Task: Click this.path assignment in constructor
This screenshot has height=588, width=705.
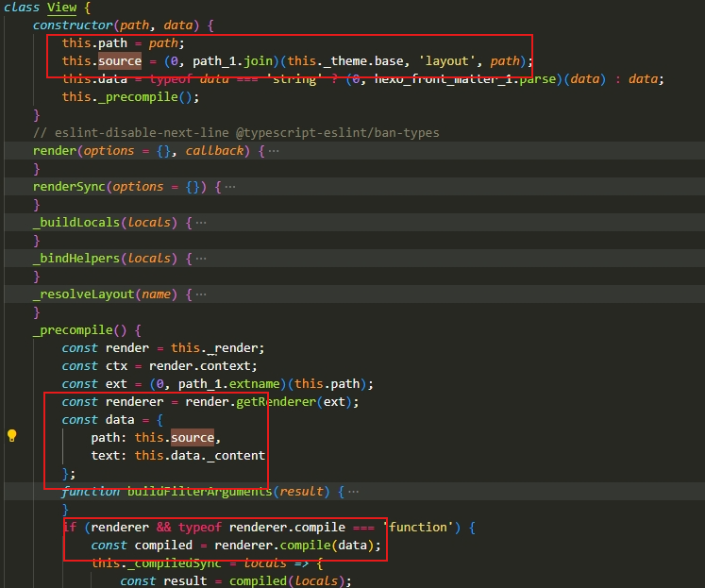Action: (124, 43)
